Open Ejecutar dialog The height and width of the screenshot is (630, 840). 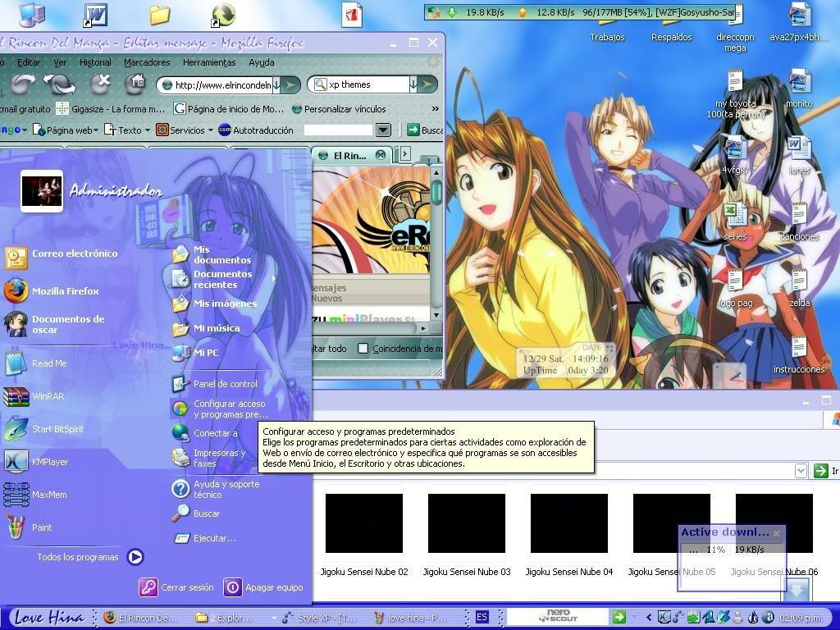point(204,538)
